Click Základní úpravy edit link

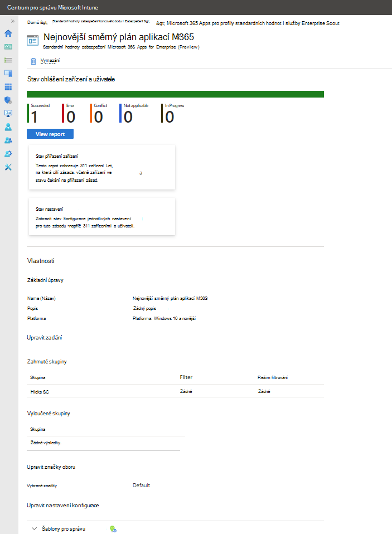(45, 280)
